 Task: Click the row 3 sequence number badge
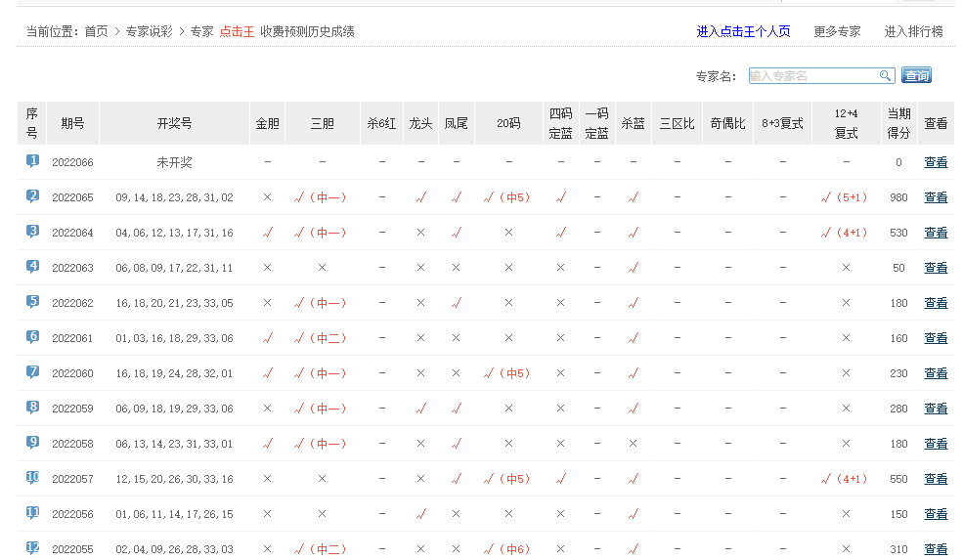(32, 232)
